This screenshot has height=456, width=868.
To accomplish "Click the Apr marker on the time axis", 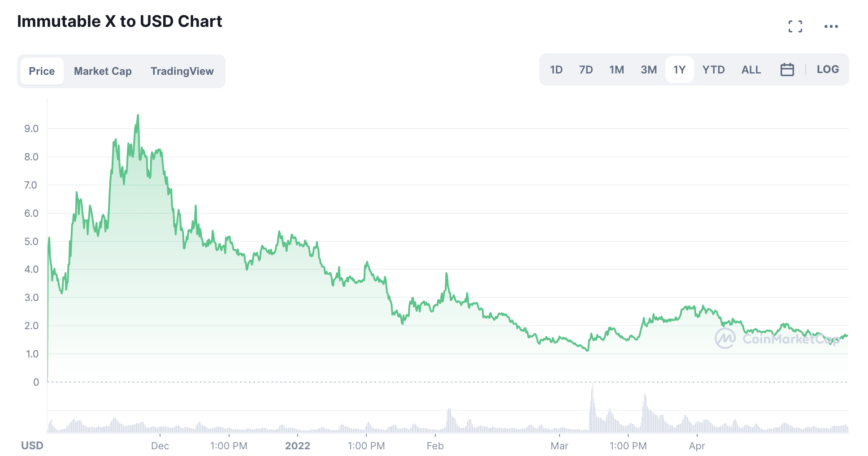I will click(x=697, y=446).
